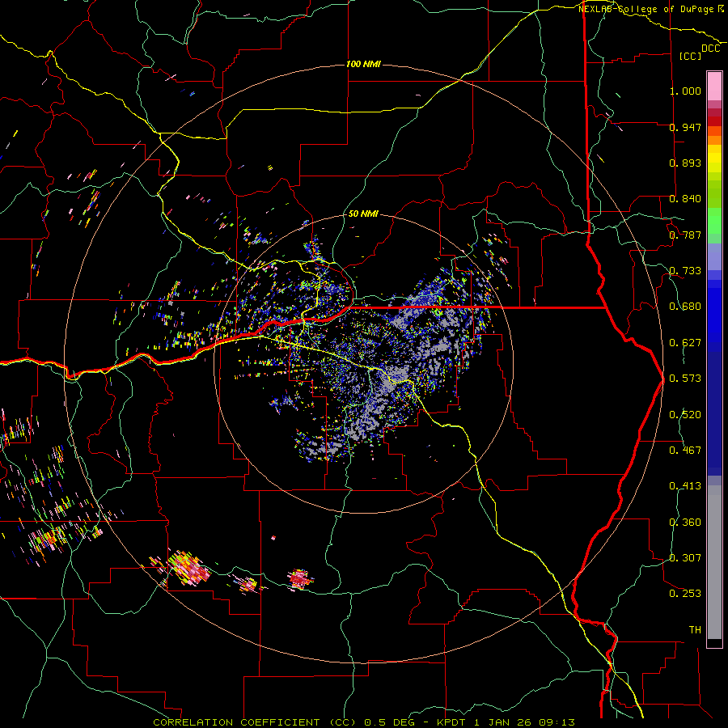The image size is (728, 728).
Task: Click the 1.000 colorbar value label
Action: click(685, 91)
